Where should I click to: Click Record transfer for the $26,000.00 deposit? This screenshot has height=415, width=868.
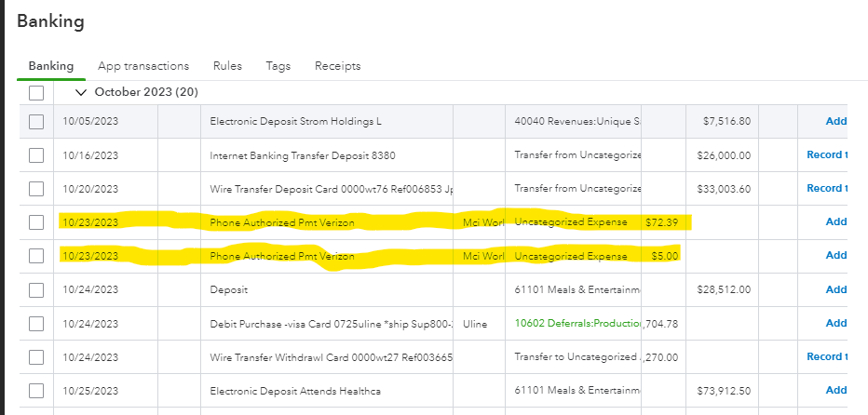(x=827, y=154)
